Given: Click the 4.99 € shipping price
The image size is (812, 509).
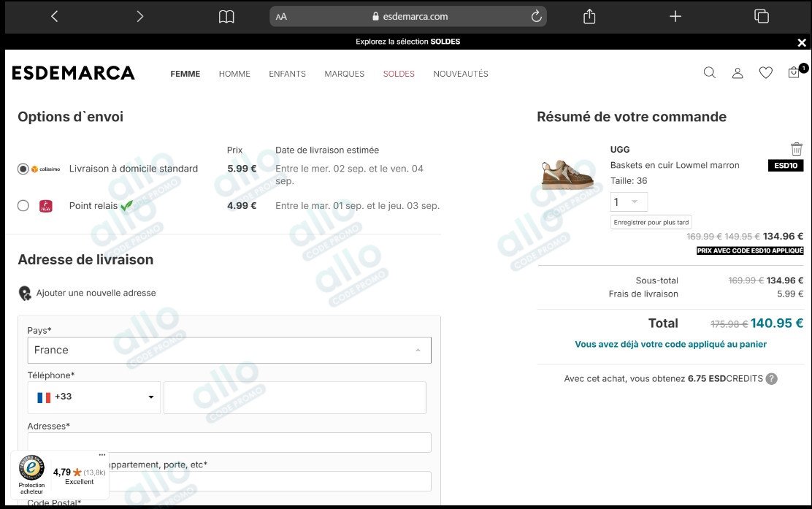Looking at the screenshot, I should (x=242, y=205).
